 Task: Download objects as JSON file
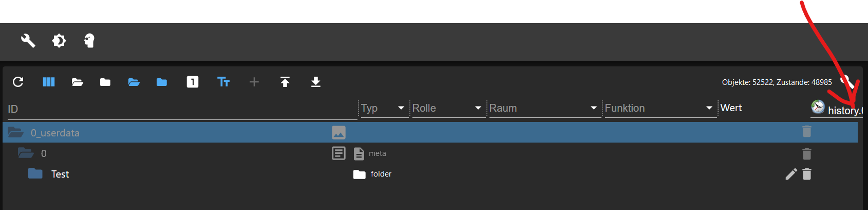click(x=316, y=82)
